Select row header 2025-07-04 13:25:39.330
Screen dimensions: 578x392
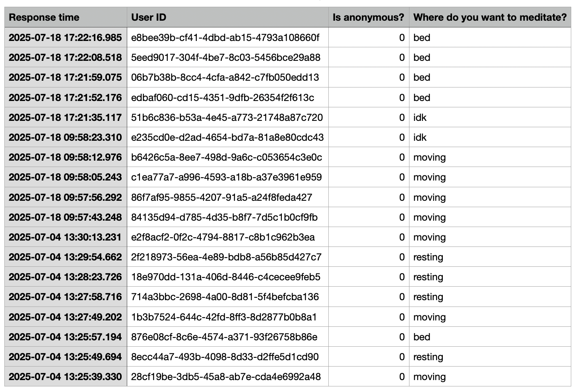tap(66, 376)
